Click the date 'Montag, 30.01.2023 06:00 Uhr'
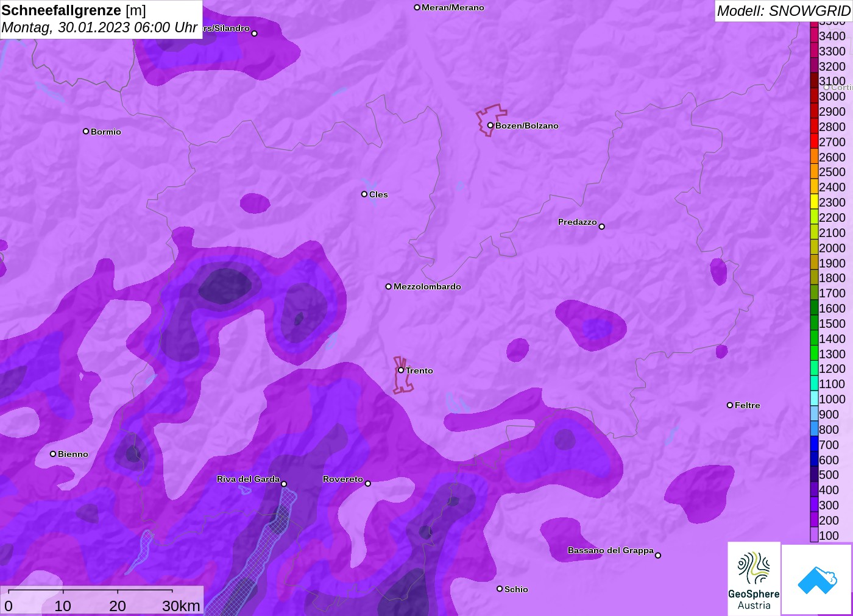This screenshot has height=616, width=853. 99,27
